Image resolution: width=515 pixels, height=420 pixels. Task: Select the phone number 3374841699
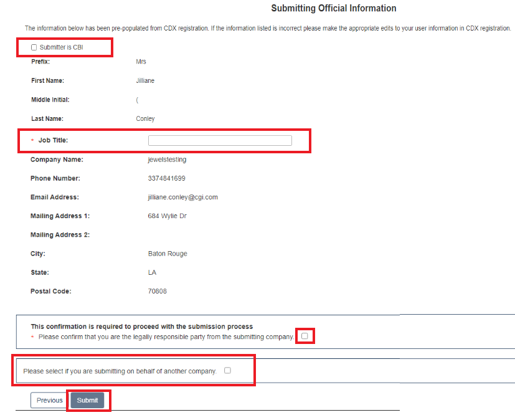(x=166, y=178)
